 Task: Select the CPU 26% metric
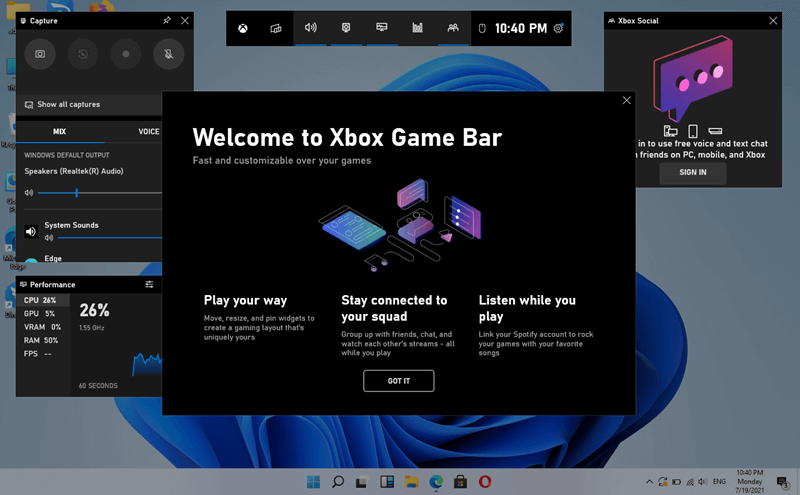[43, 300]
